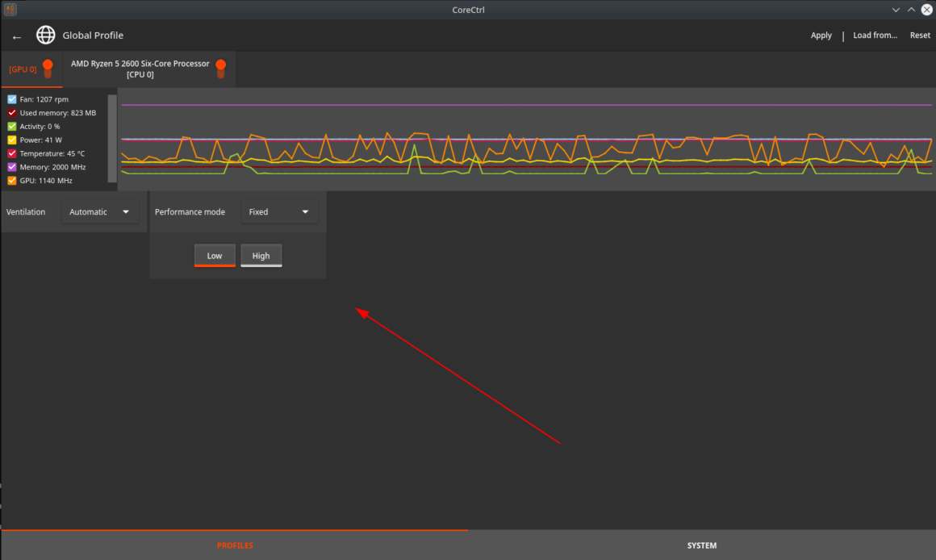Select the High performance level button

pyautogui.click(x=261, y=256)
